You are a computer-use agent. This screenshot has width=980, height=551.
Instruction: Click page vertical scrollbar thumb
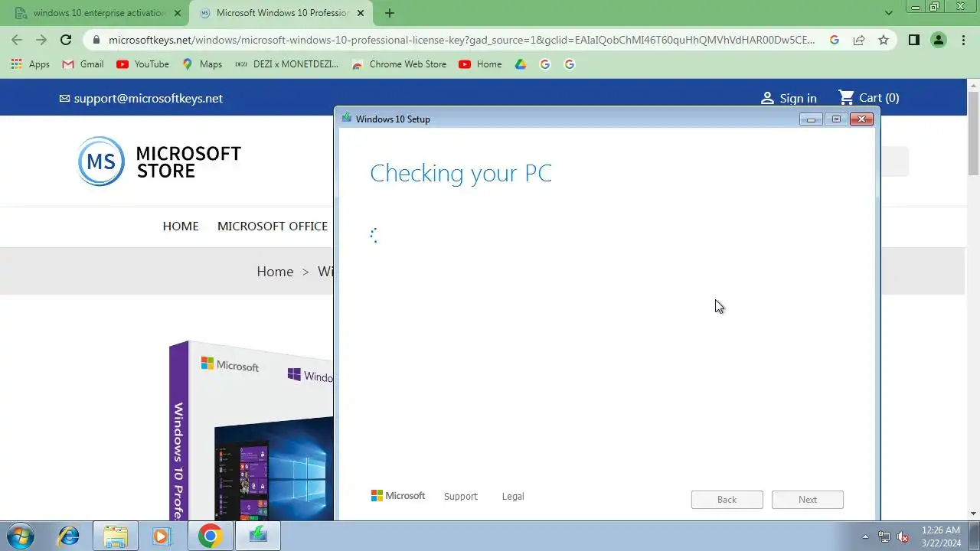973,133
